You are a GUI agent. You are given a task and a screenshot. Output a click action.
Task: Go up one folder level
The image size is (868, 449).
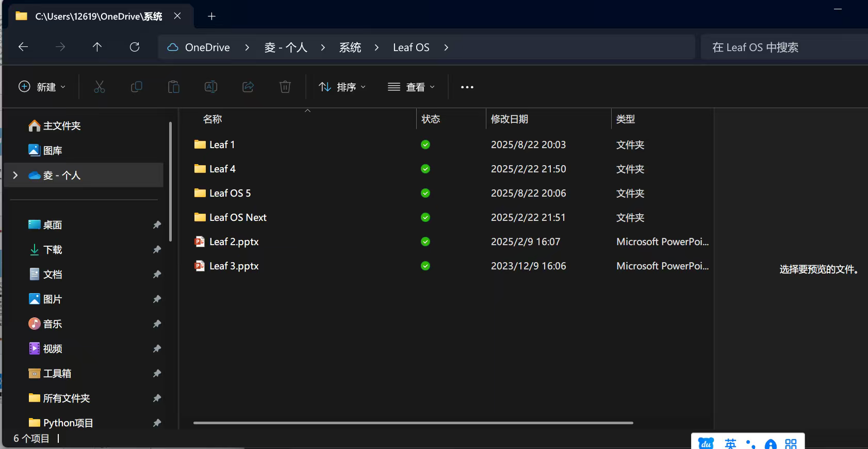pyautogui.click(x=97, y=47)
